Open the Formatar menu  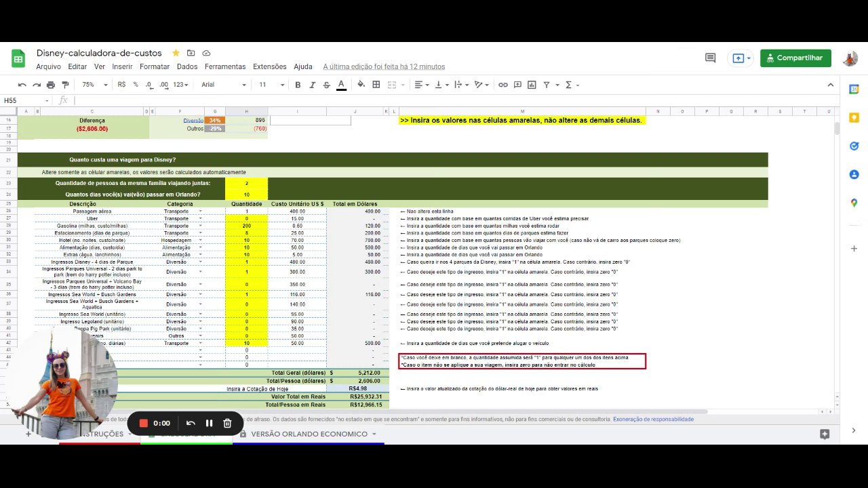(155, 66)
